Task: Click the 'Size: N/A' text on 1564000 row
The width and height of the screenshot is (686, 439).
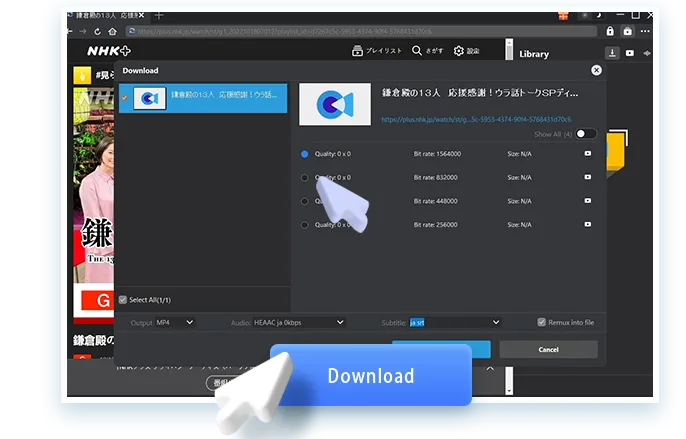Action: (519, 154)
